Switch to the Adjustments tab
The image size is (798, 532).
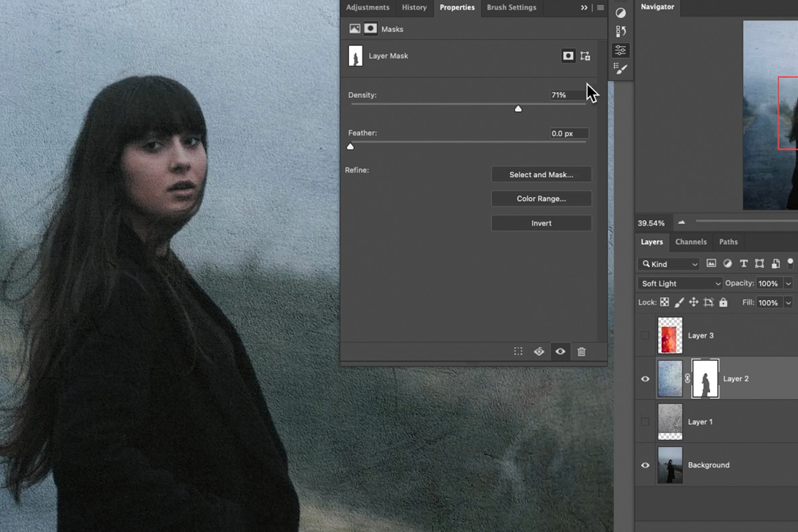368,7
